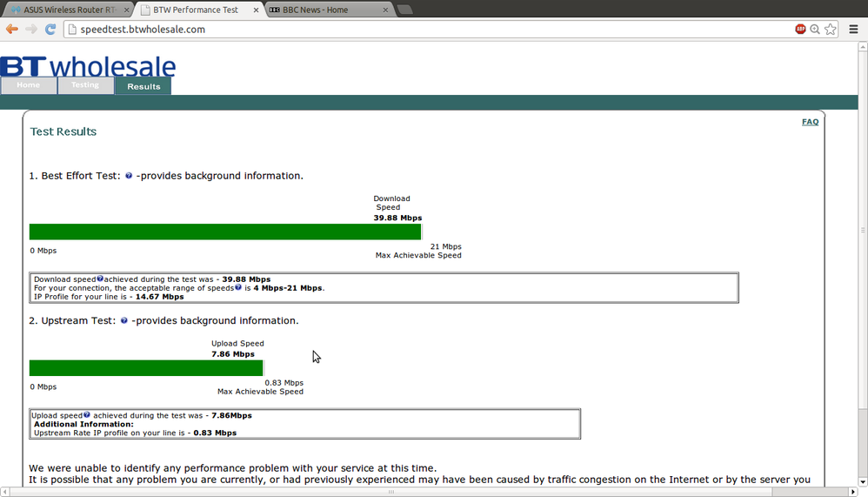868x497 pixels.
Task: Click the vertical scrollbar down arrow
Action: click(x=863, y=482)
